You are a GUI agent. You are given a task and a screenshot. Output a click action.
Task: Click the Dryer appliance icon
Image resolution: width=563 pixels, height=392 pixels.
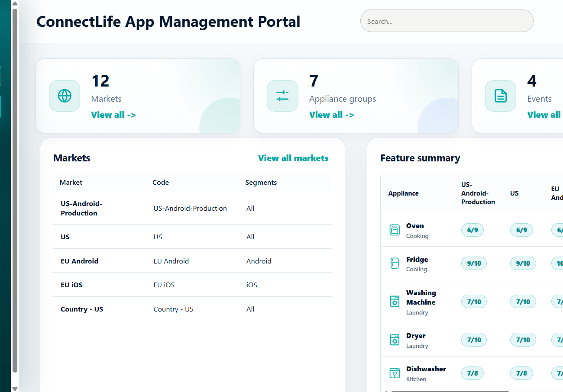point(395,340)
